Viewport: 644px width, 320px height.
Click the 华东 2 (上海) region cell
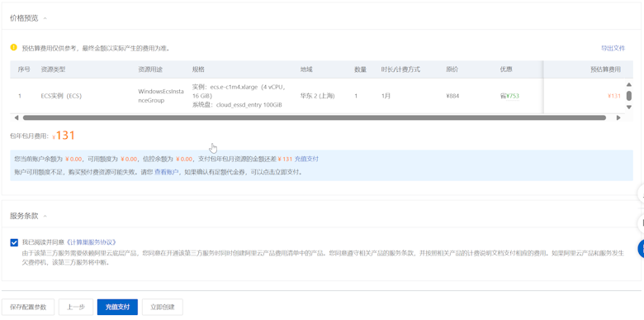(x=318, y=96)
